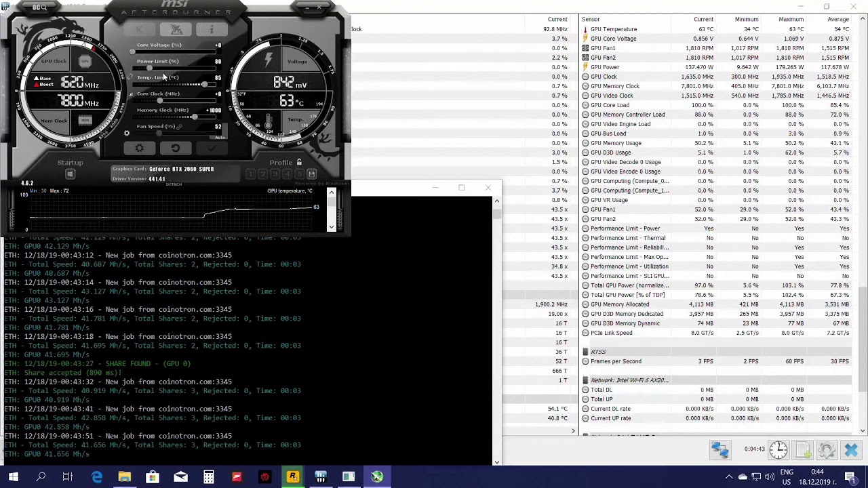Screen dimensions: 868x488
Task: Select profile slot 5
Action: (299, 175)
